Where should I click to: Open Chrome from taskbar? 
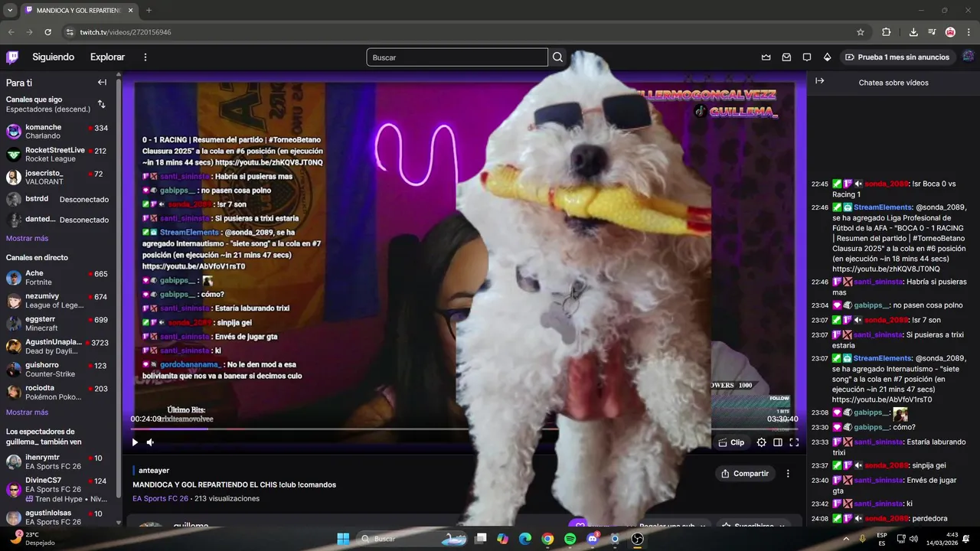547,539
